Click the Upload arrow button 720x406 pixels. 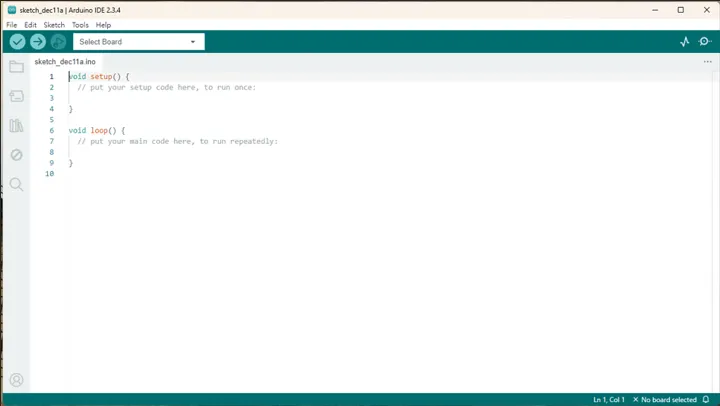coord(38,42)
